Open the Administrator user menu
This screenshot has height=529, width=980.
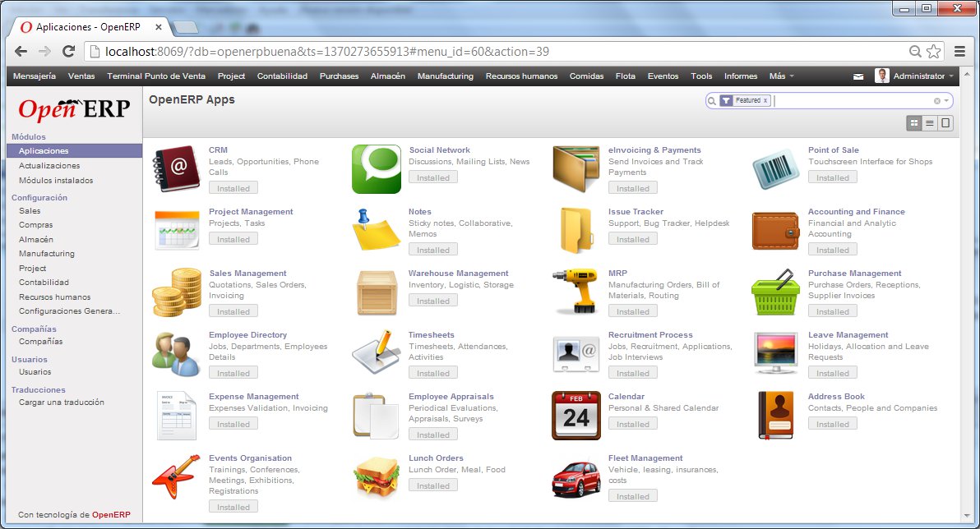click(x=914, y=76)
